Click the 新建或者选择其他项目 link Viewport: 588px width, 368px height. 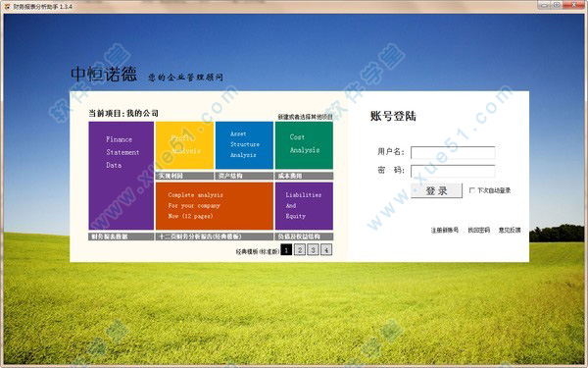coord(305,117)
